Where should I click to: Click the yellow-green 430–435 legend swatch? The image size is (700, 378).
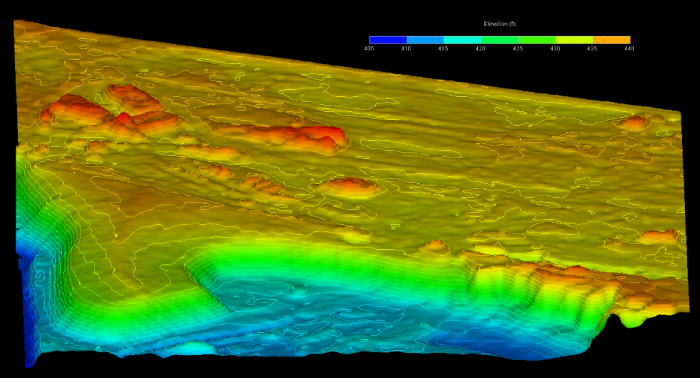[x=574, y=40]
